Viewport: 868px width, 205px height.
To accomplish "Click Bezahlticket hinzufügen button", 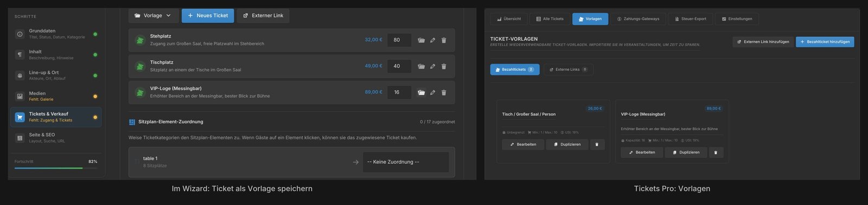I will point(825,42).
